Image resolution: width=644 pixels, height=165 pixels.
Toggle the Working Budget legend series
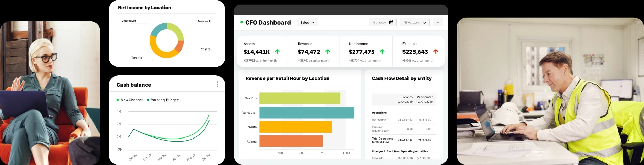pyautogui.click(x=162, y=100)
